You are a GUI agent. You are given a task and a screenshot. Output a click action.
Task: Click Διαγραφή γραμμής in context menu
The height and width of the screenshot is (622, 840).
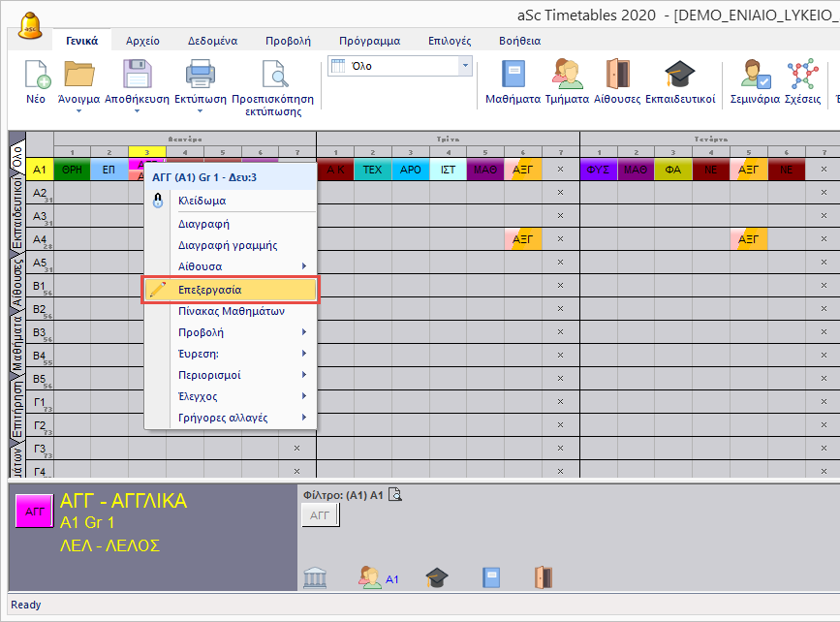[228, 245]
